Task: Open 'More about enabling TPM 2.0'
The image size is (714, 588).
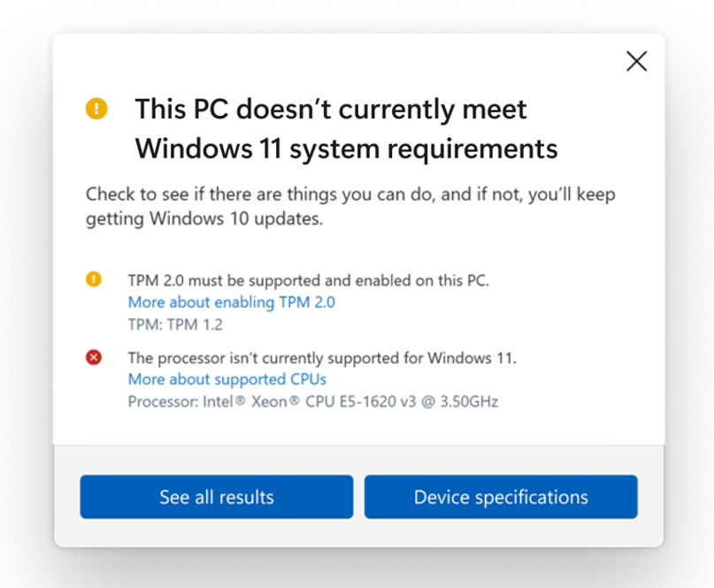Action: coord(231,302)
